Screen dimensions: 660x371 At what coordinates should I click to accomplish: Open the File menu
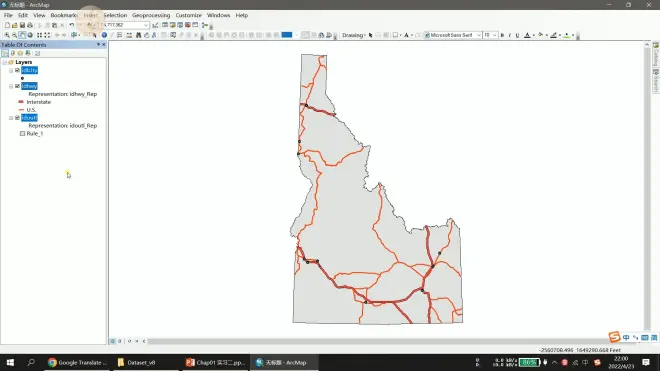point(8,15)
